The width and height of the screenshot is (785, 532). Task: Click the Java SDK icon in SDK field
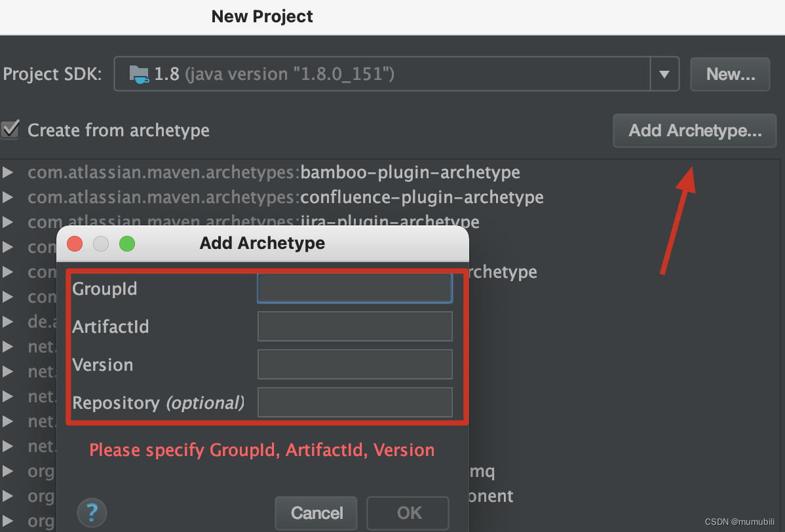(x=140, y=73)
